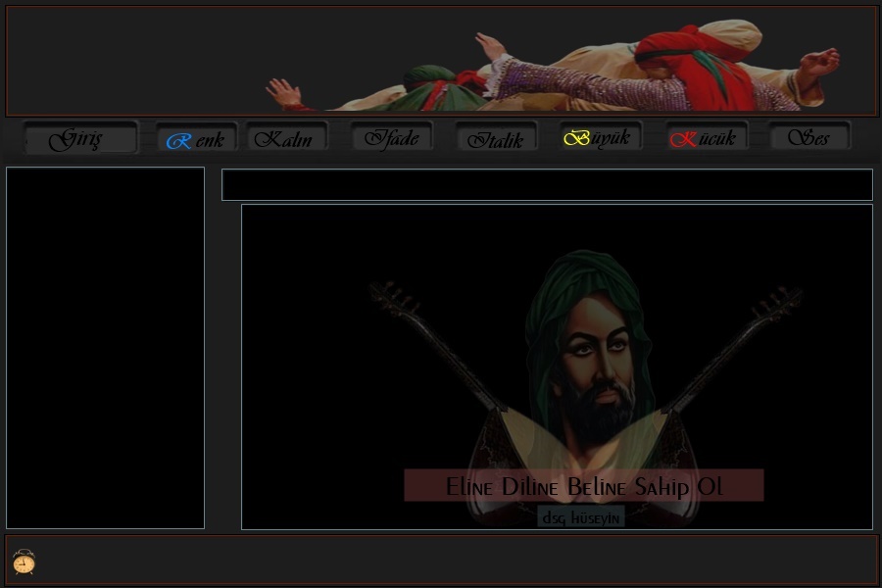Click the alarm clock icon
This screenshot has height=588, width=882.
point(24,562)
